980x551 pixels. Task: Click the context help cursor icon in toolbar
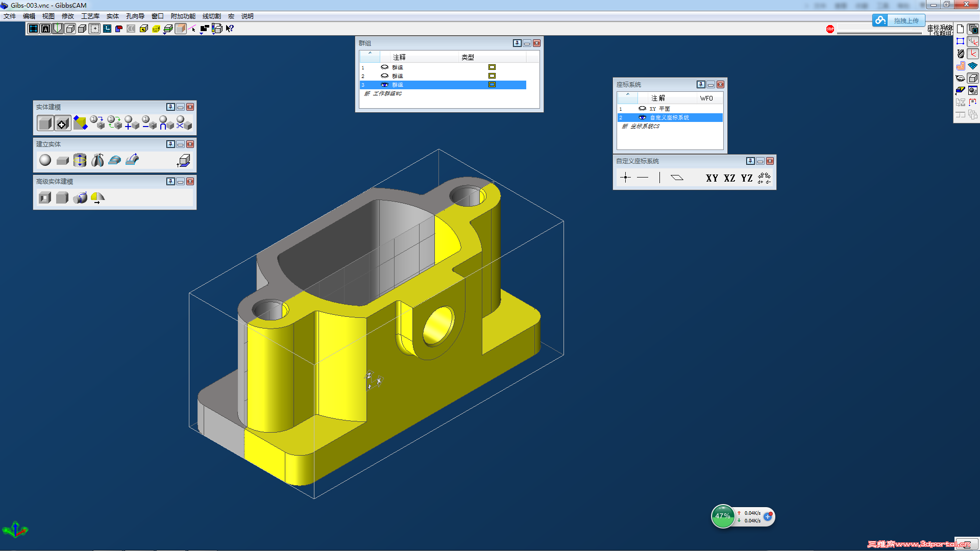click(230, 29)
